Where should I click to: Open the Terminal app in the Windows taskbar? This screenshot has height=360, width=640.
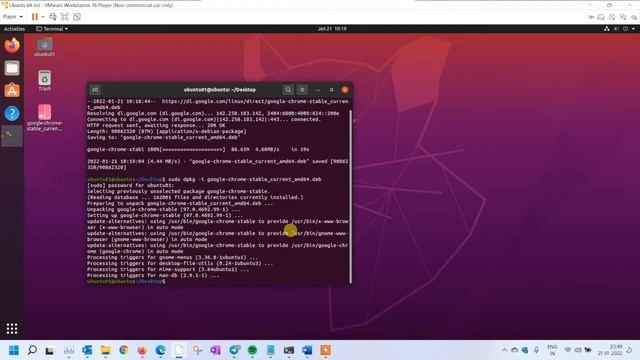click(x=289, y=350)
